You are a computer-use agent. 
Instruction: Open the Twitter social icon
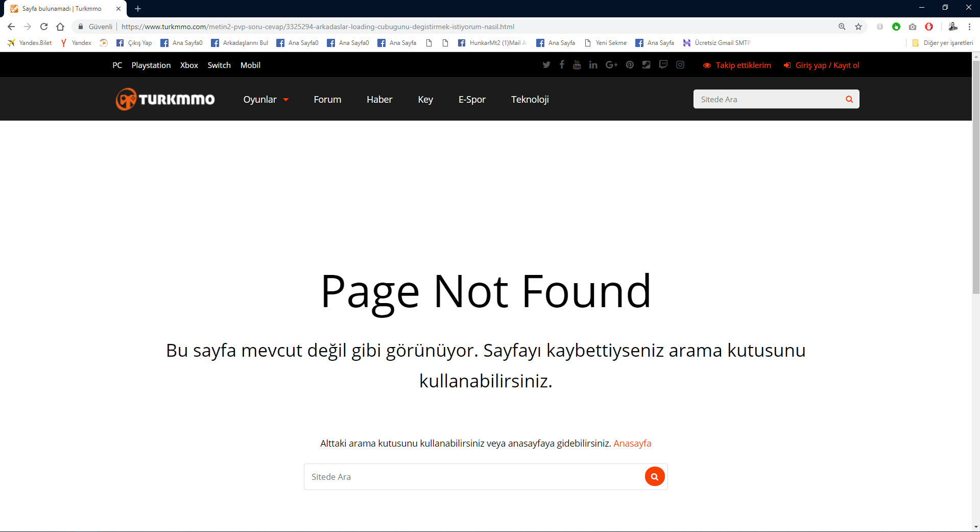pyautogui.click(x=546, y=65)
